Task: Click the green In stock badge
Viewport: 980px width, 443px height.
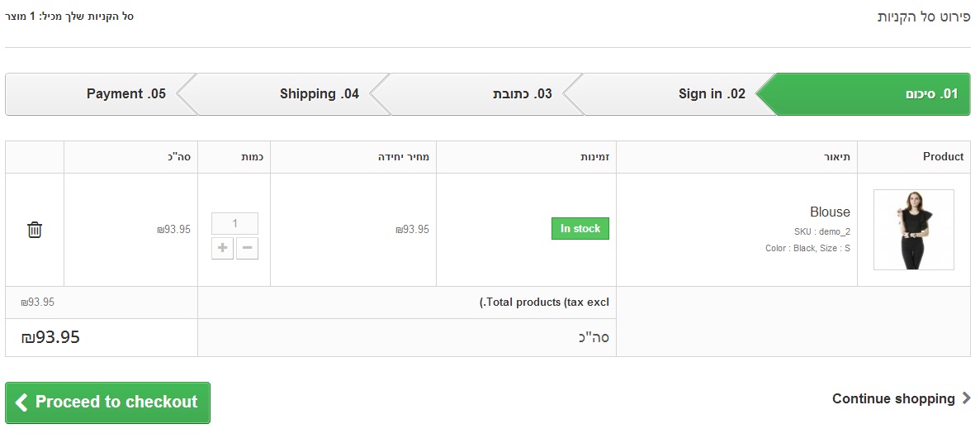Action: click(x=580, y=229)
